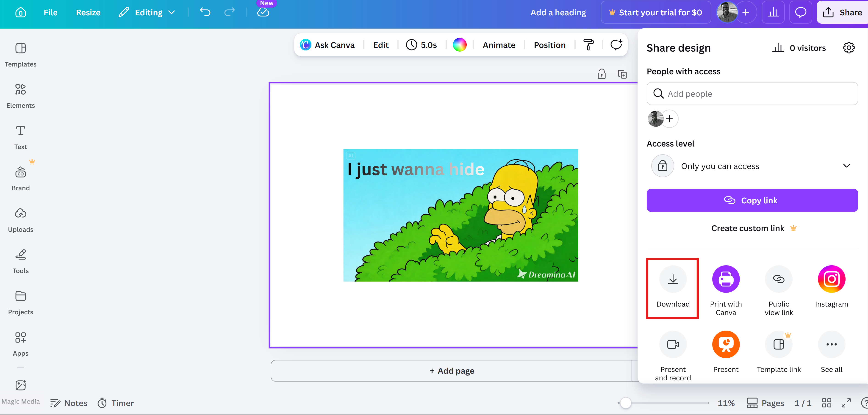
Task: Redo the last action
Action: coord(230,12)
